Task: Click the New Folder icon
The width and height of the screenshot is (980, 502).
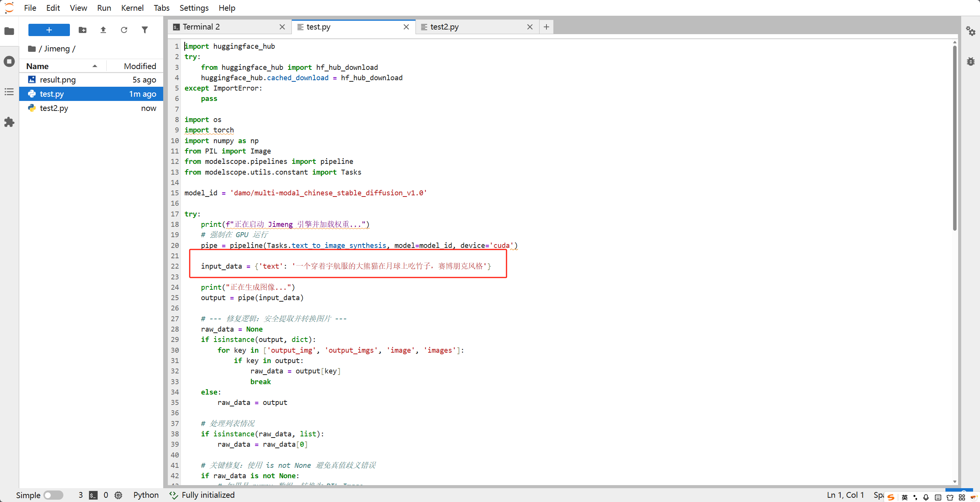Action: (x=83, y=30)
